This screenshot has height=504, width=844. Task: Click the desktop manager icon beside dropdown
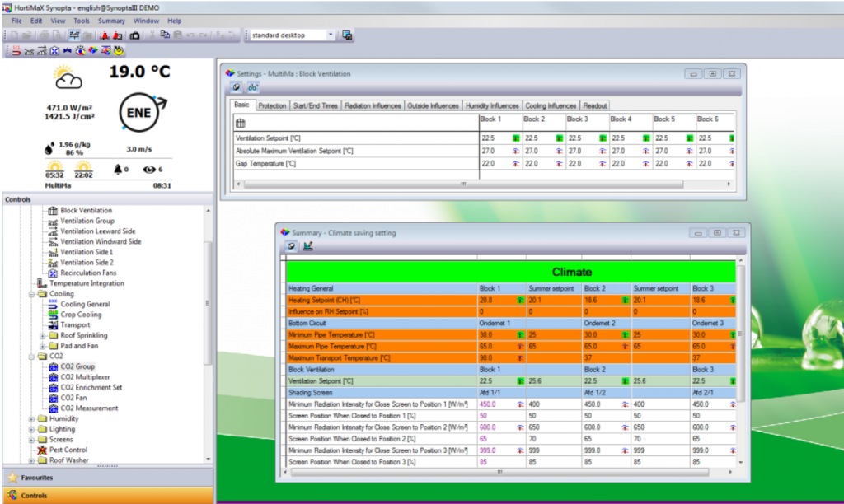(x=347, y=35)
